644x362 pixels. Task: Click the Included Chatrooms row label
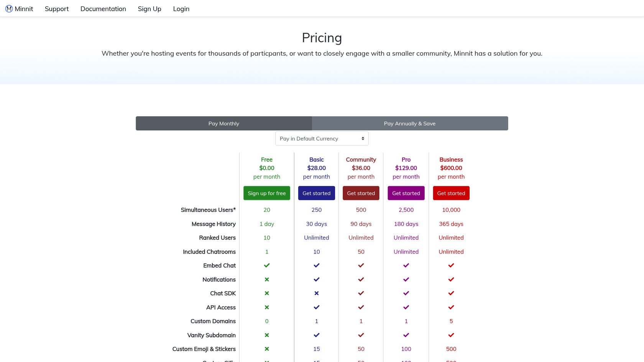tap(209, 252)
